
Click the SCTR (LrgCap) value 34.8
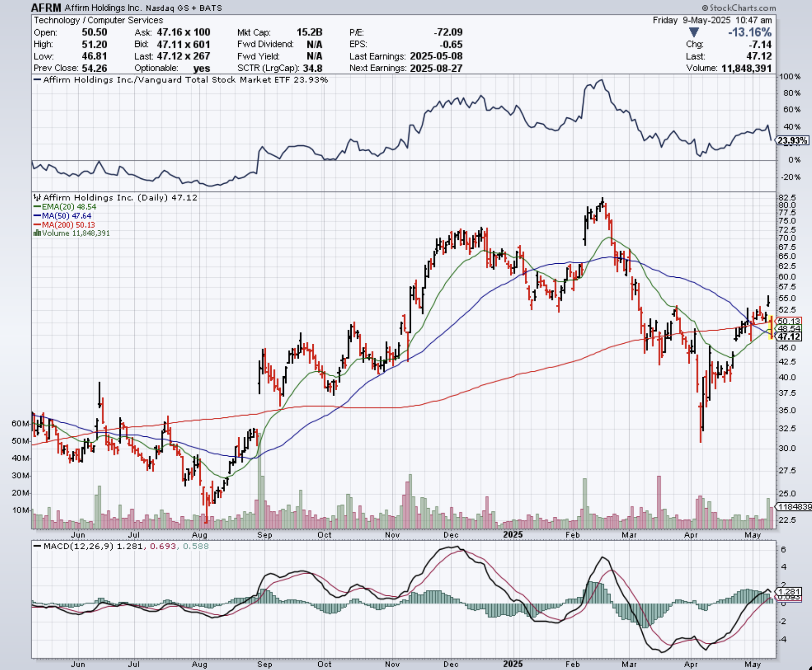click(313, 68)
